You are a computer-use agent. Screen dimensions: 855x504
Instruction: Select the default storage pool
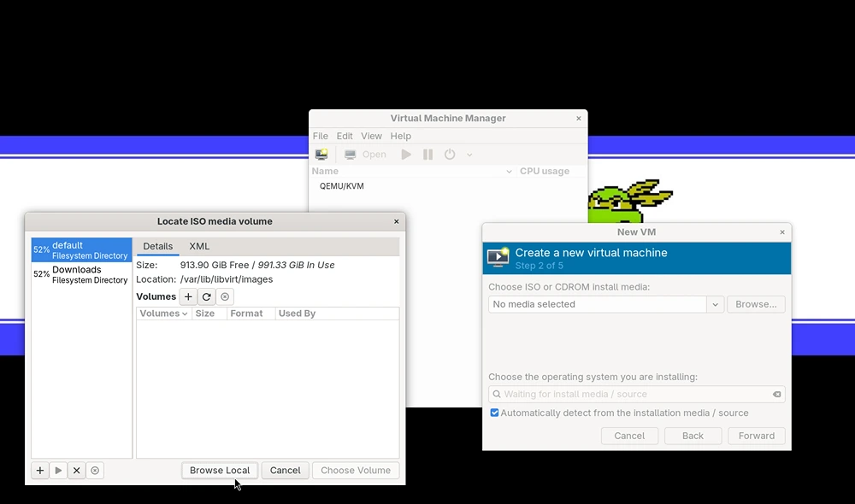click(x=81, y=250)
